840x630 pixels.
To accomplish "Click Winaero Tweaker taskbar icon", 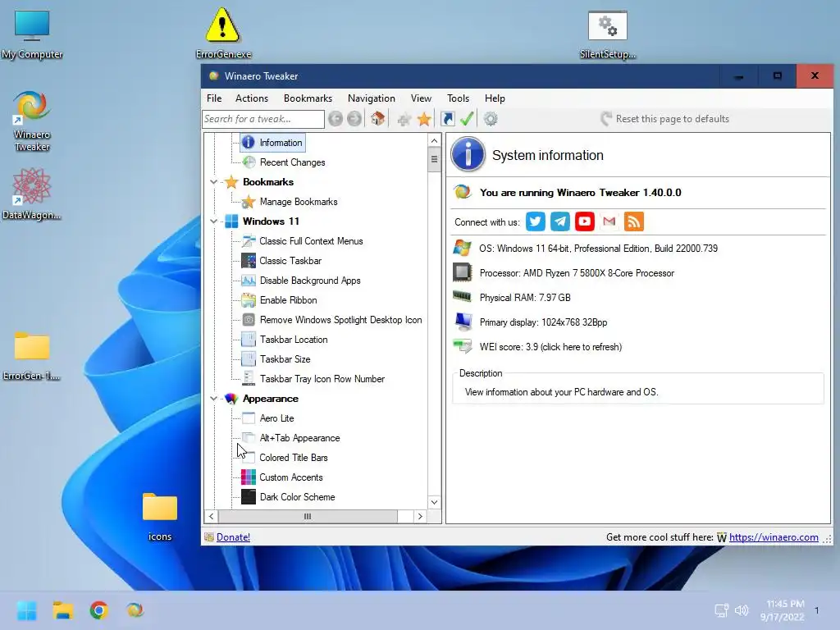I will point(135,610).
